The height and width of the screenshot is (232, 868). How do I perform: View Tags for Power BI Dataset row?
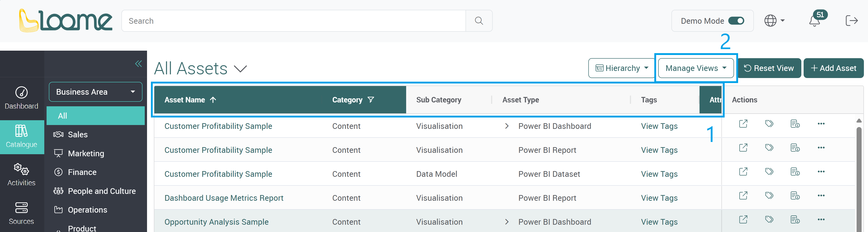coord(659,174)
